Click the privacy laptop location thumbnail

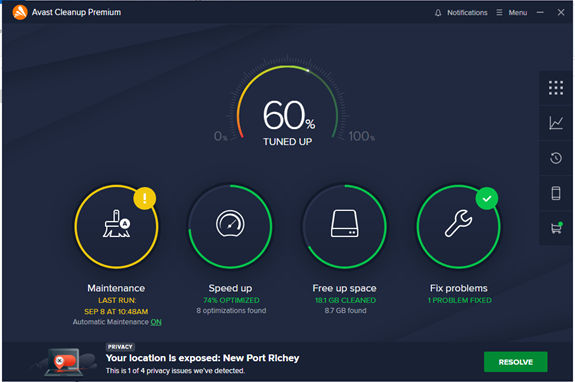pyautogui.click(x=63, y=362)
